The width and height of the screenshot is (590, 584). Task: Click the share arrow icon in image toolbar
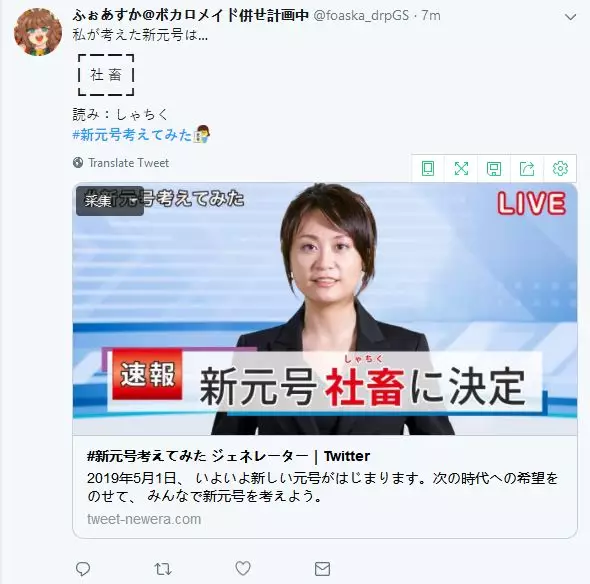(527, 168)
